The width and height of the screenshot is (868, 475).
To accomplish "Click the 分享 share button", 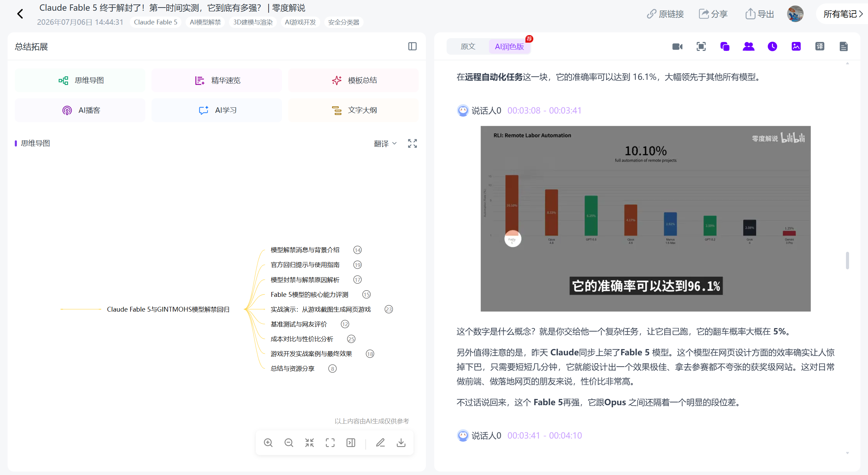I will [x=713, y=14].
